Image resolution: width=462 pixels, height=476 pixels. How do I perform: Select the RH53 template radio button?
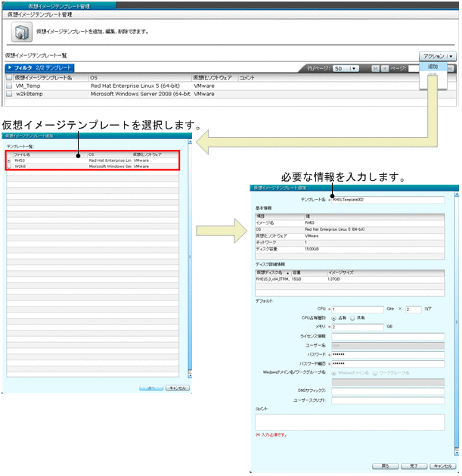[9, 160]
